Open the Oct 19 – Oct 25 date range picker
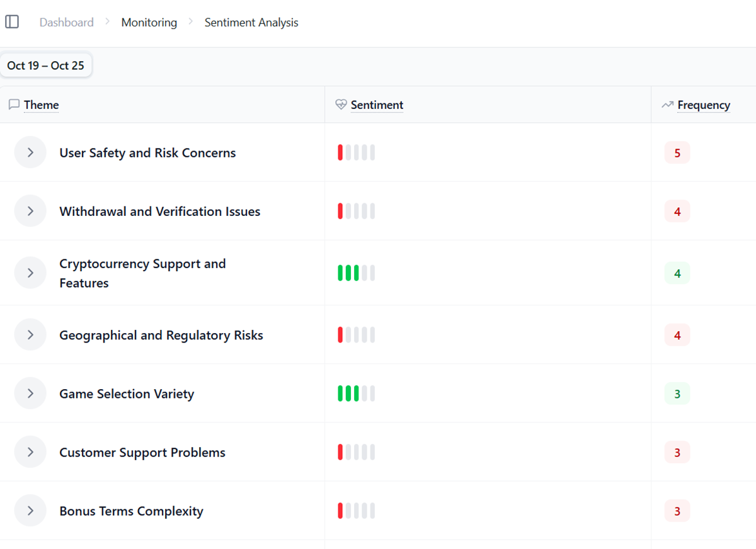The height and width of the screenshot is (549, 756). [46, 65]
